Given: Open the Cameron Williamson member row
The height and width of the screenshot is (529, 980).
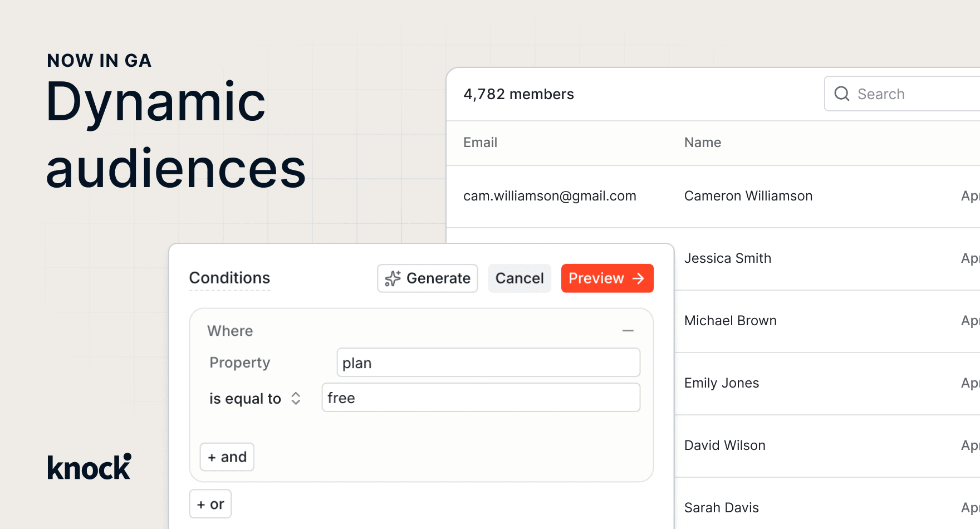Looking at the screenshot, I should pyautogui.click(x=713, y=197).
